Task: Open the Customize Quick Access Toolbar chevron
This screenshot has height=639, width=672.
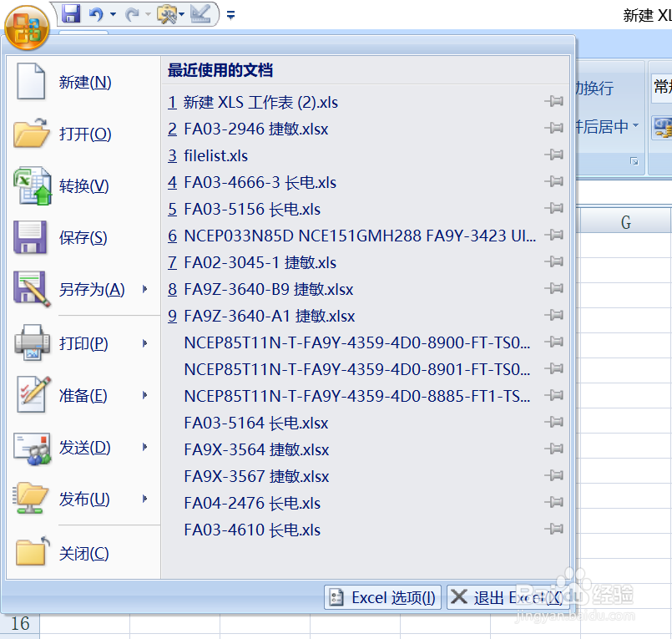Action: pos(230,13)
